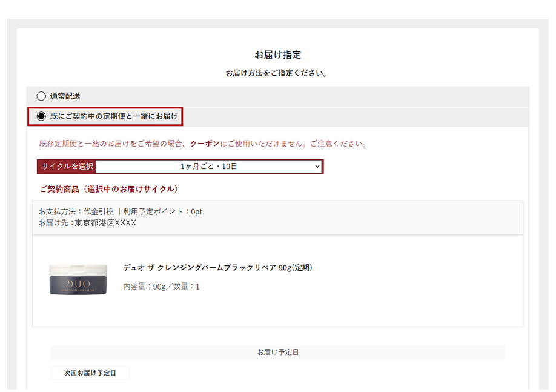
Task: Click the ご契約商品 section heading
Action: pos(109,190)
